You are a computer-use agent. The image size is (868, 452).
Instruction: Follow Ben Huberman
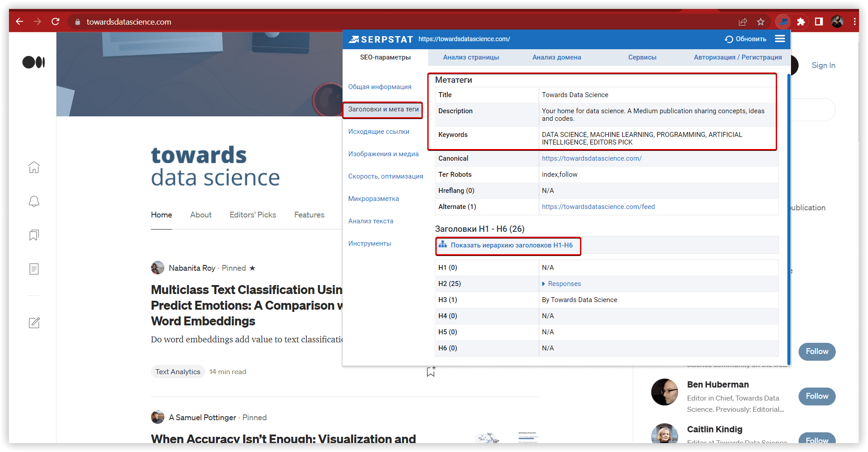click(x=816, y=396)
